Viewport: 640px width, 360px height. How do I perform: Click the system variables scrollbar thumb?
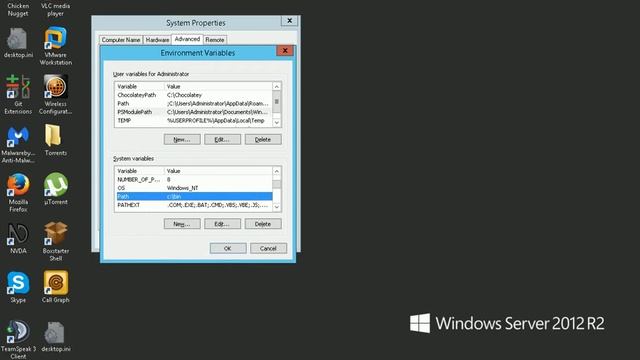point(277,184)
